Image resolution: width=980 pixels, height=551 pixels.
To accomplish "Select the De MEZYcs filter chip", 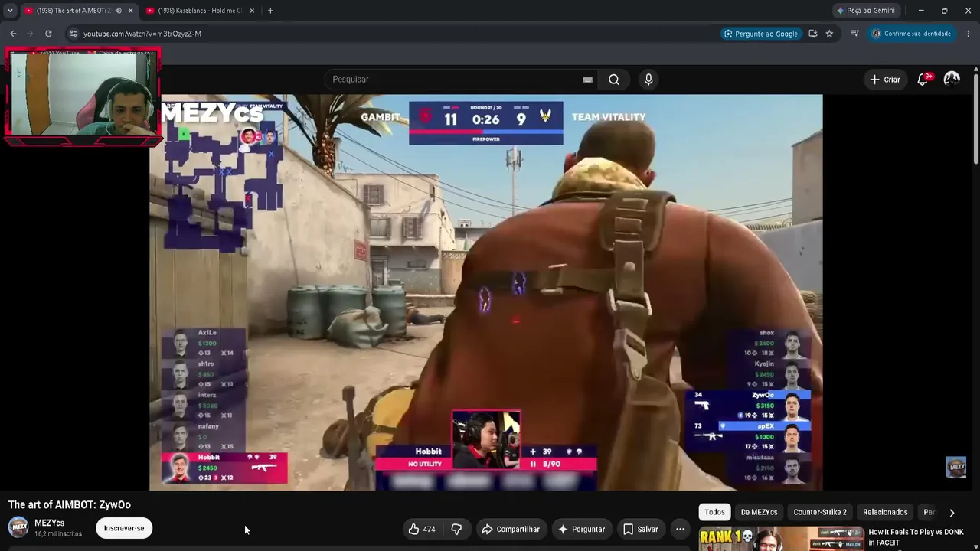I will coord(759,512).
